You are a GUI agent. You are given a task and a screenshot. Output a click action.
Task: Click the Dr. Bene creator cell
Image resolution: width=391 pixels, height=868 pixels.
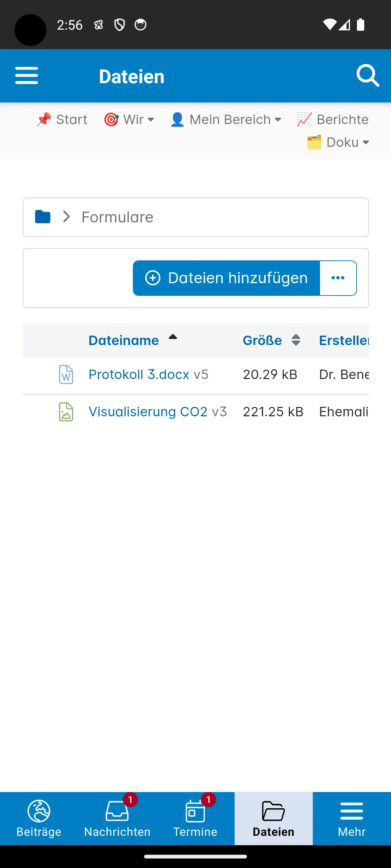coord(344,374)
